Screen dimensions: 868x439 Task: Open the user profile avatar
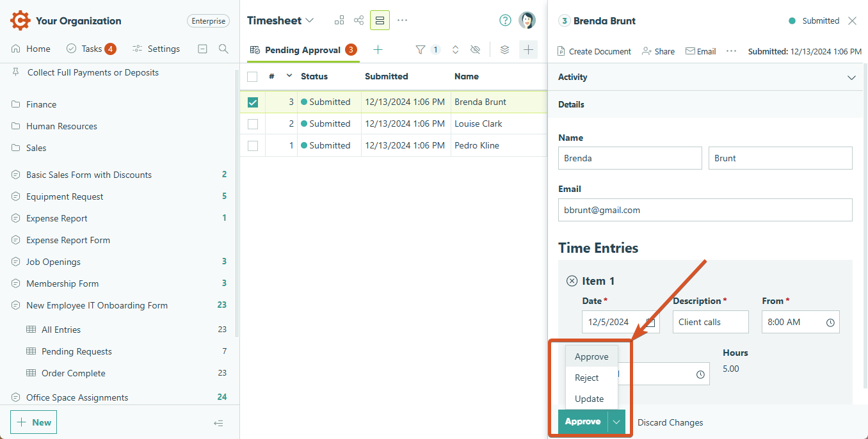(527, 20)
